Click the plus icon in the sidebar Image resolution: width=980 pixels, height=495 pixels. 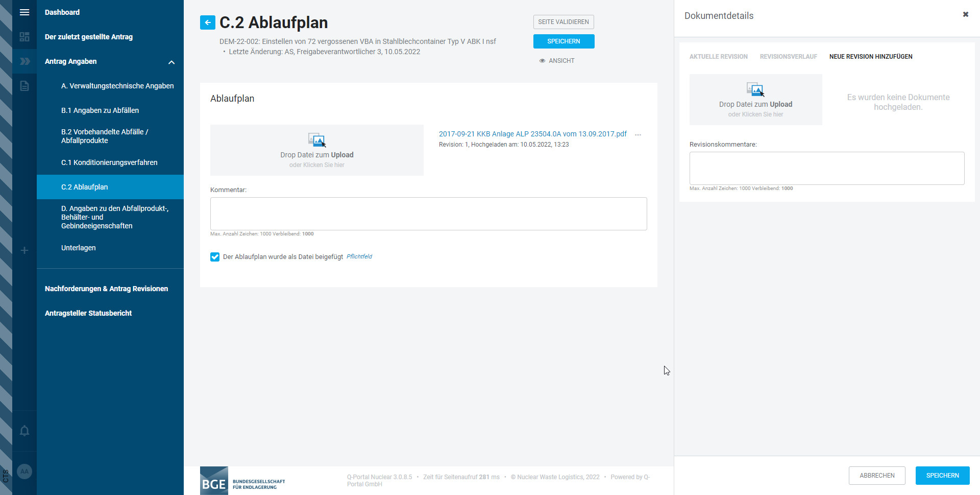coord(24,250)
